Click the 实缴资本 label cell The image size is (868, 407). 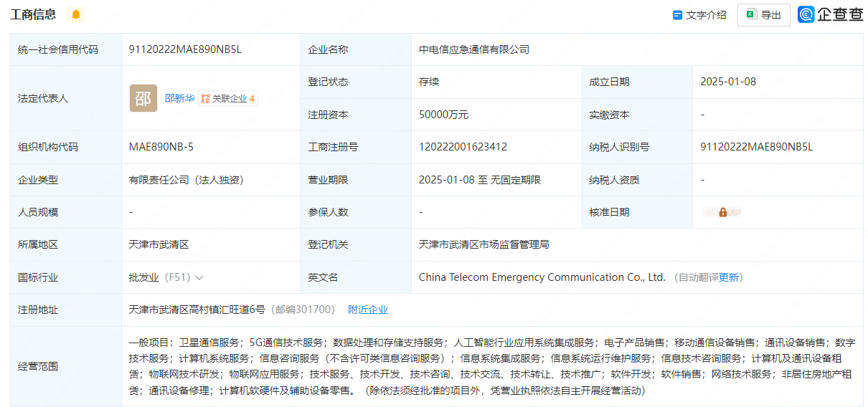tap(637, 115)
